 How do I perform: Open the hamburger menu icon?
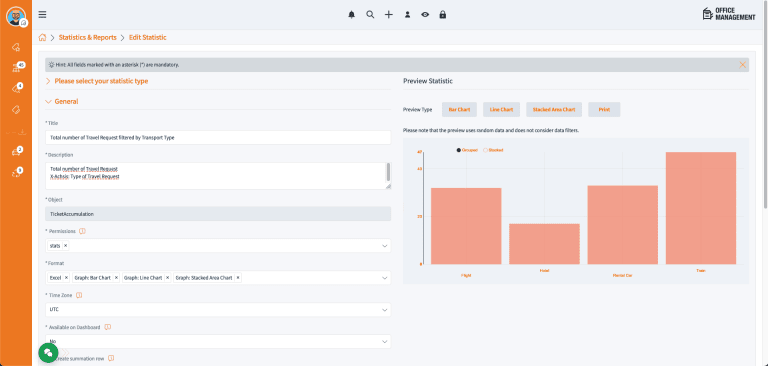43,15
